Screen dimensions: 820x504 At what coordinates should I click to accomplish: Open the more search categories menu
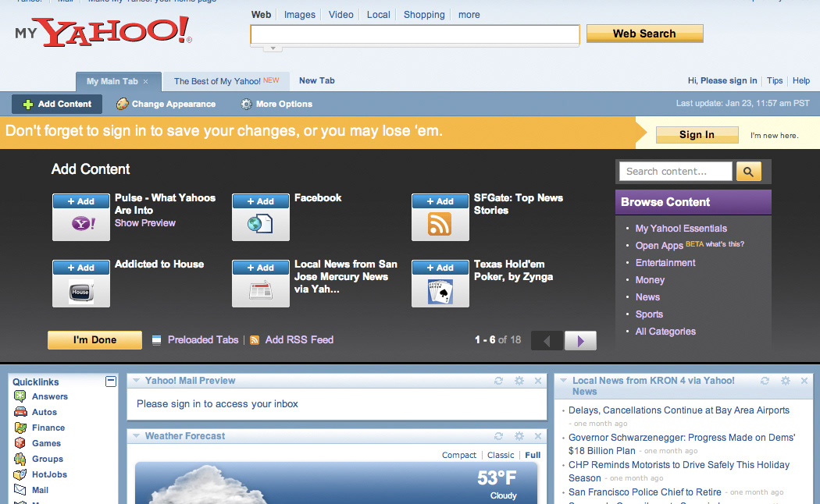pos(469,15)
